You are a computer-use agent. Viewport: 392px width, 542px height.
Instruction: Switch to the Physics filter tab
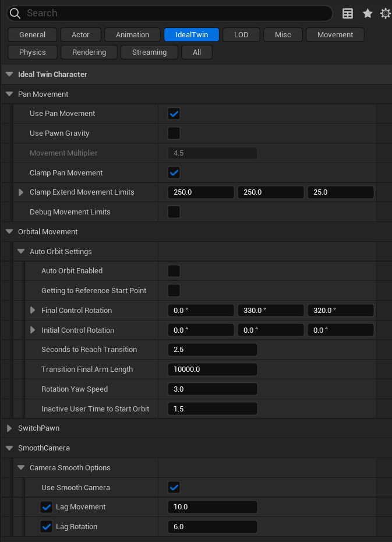point(33,52)
